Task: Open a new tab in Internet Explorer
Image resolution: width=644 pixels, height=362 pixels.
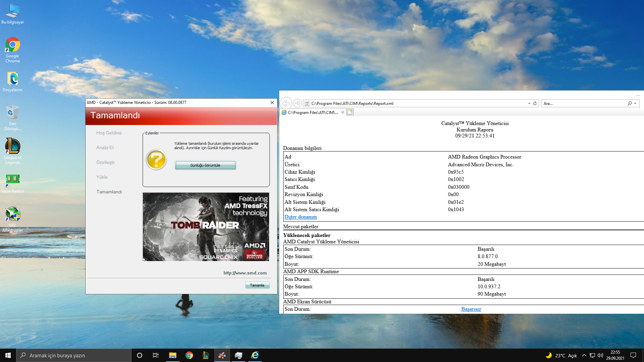Action: (x=350, y=112)
